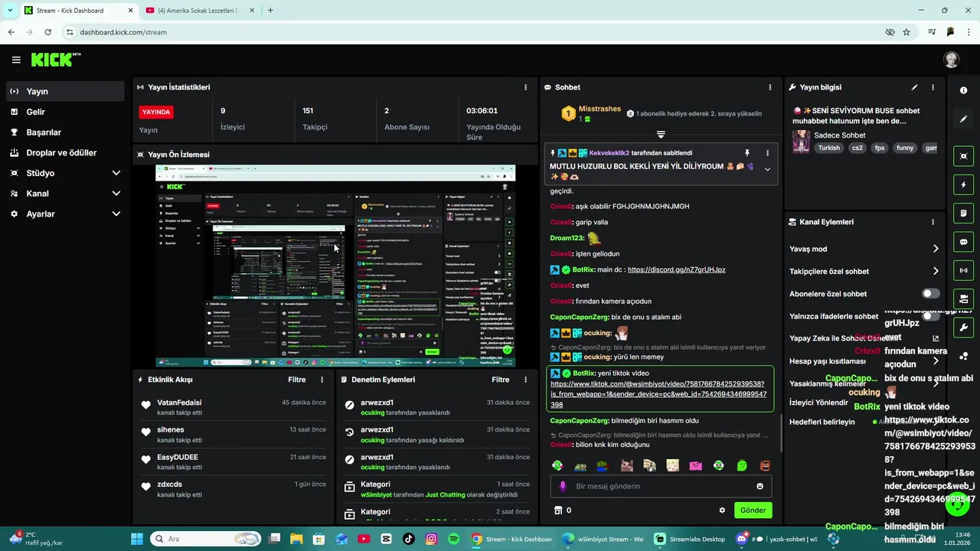
Task: Open Spotify from the taskbar
Action: click(x=453, y=539)
